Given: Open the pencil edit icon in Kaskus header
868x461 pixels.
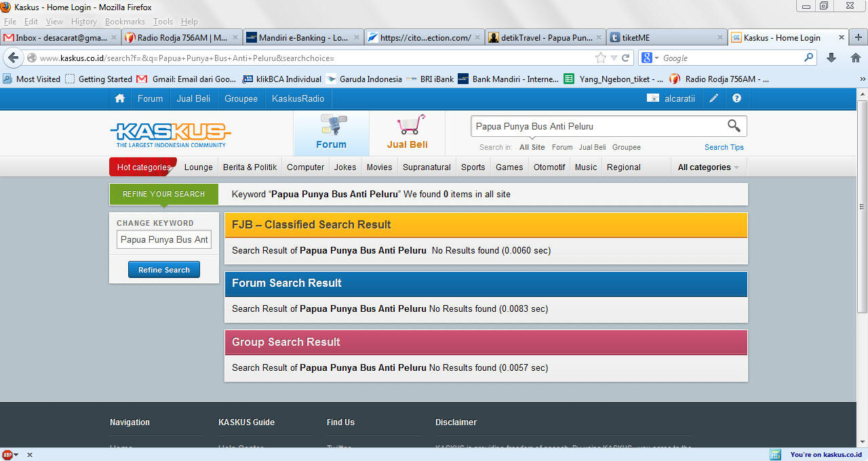Looking at the screenshot, I should [714, 98].
